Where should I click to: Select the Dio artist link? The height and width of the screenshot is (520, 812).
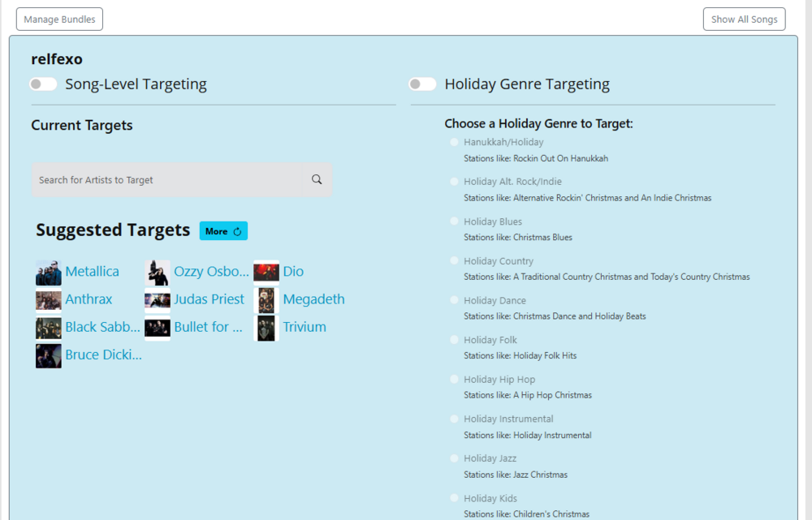(x=293, y=271)
